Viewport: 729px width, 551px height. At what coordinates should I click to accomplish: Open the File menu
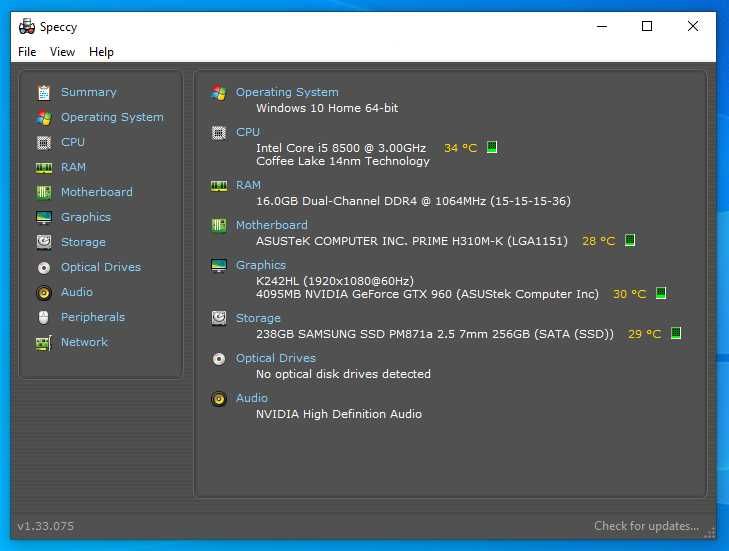(27, 52)
